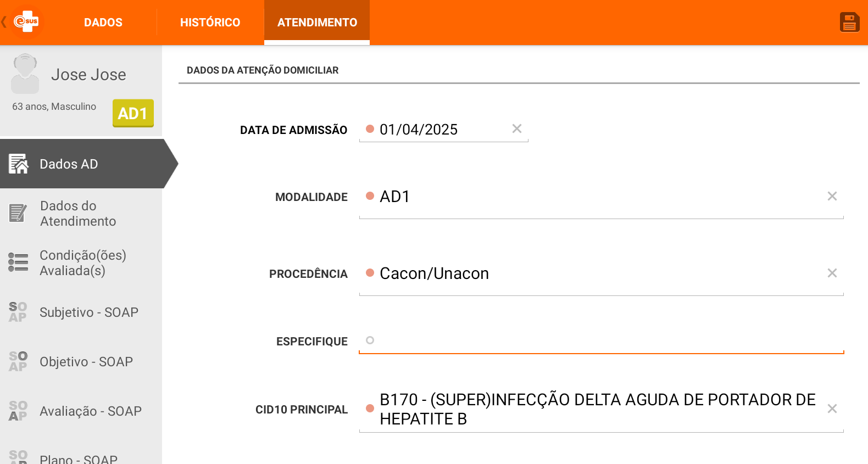The width and height of the screenshot is (868, 464).
Task: Click the Condição(ões) Avaliada(s) list icon
Action: (18, 262)
